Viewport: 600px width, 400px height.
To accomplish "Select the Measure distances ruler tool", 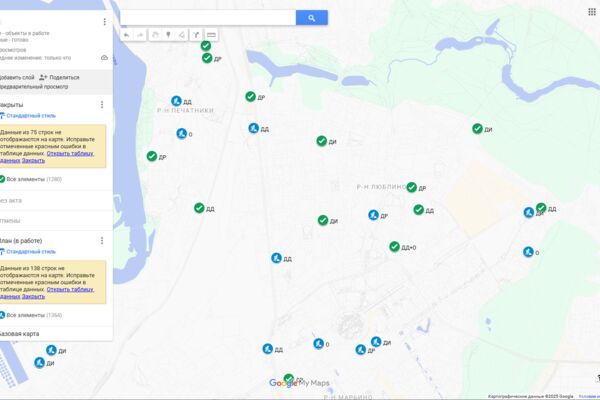I will tap(211, 35).
